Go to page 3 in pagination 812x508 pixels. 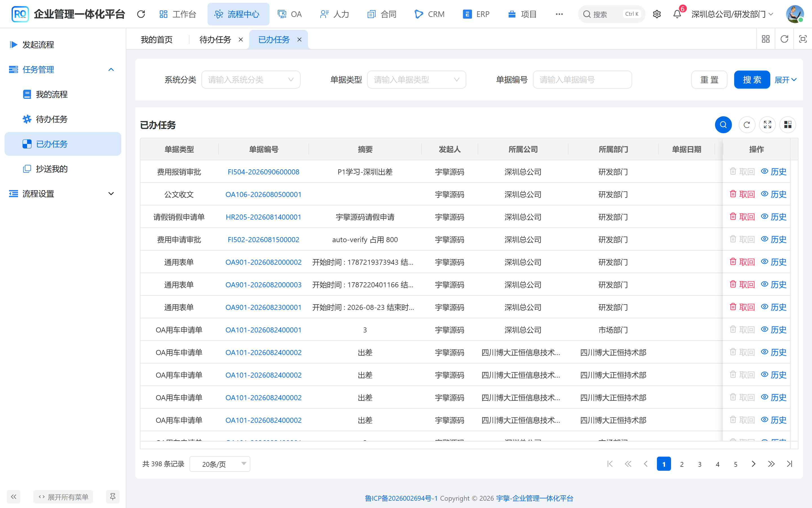tap(700, 464)
